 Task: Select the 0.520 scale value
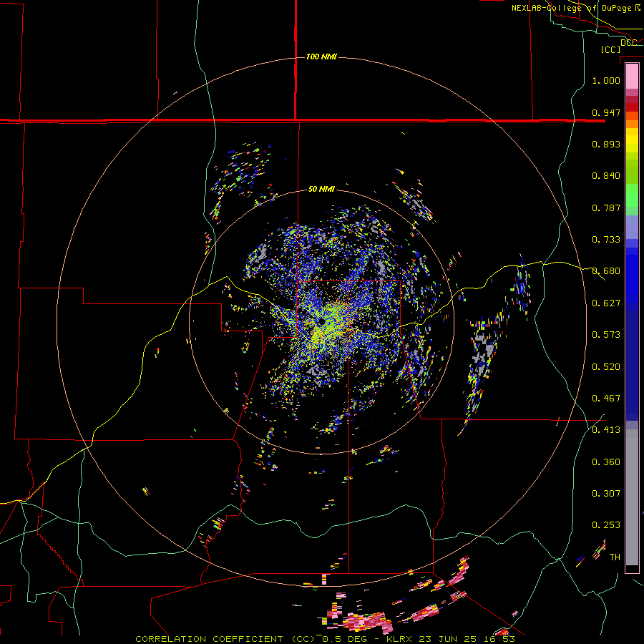606,367
